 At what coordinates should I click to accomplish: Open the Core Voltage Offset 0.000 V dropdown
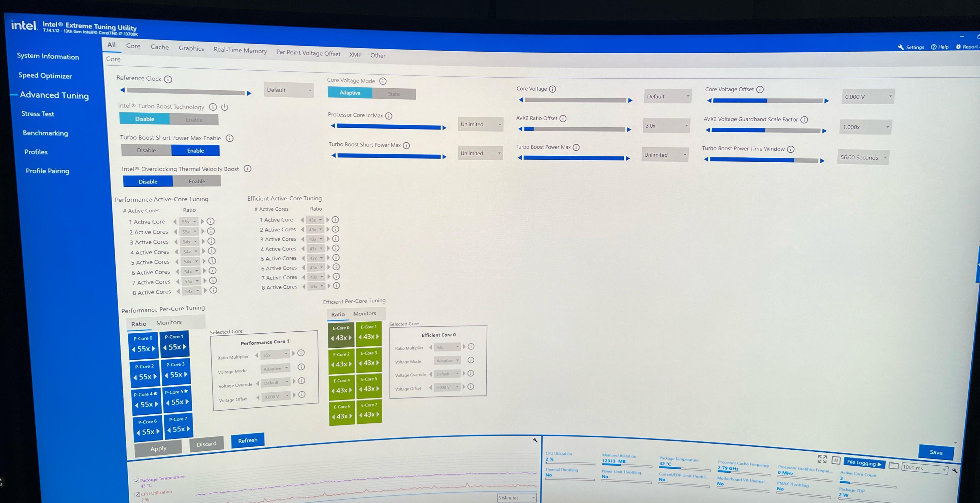pyautogui.click(x=868, y=97)
